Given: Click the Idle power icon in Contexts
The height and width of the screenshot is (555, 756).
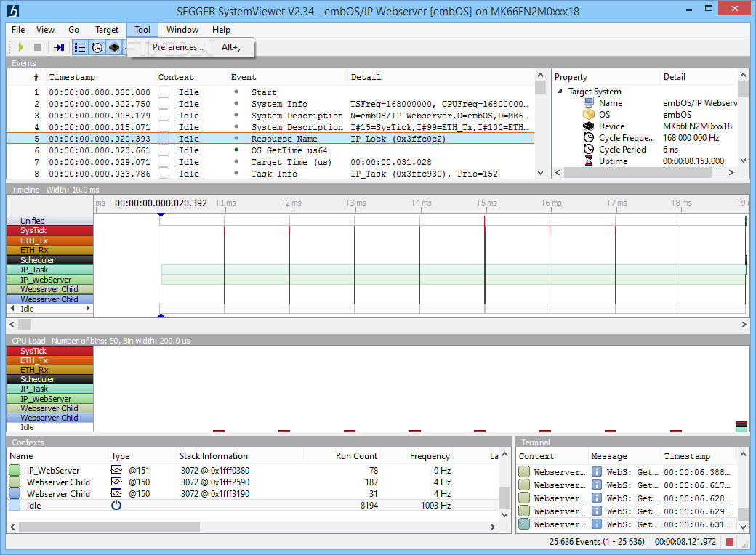Looking at the screenshot, I should (116, 505).
